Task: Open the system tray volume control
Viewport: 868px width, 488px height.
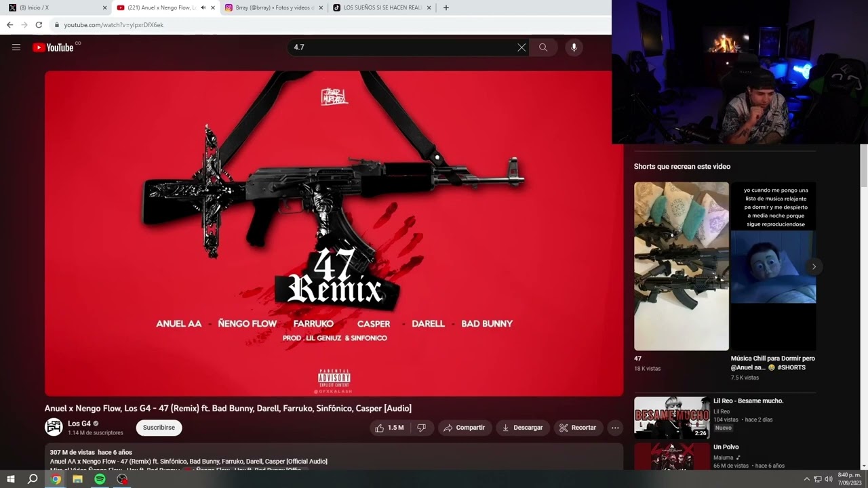Action: (x=828, y=479)
